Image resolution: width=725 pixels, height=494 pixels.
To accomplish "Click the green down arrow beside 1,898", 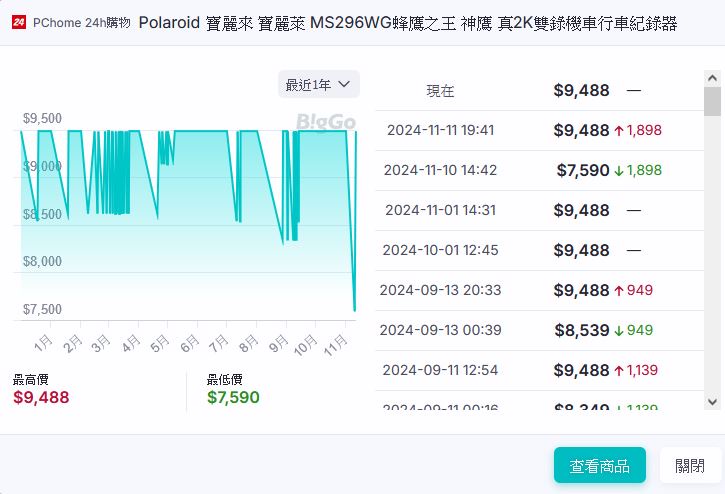I will coord(619,170).
